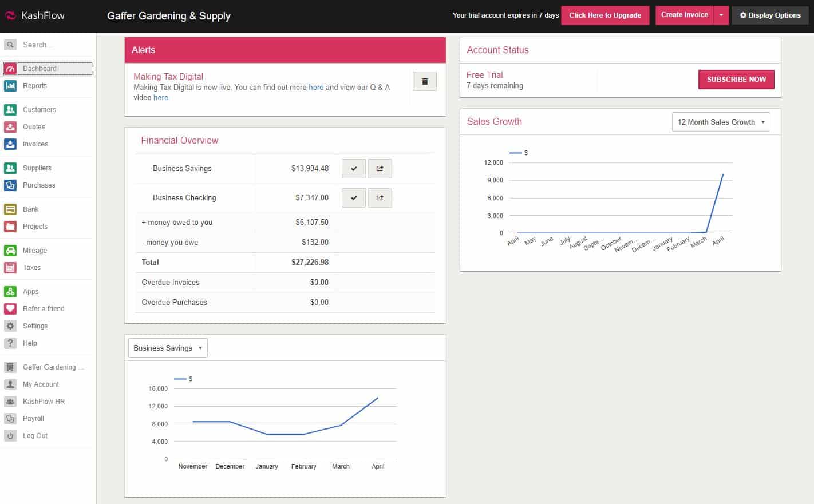Click the Settings gear icon

point(10,326)
